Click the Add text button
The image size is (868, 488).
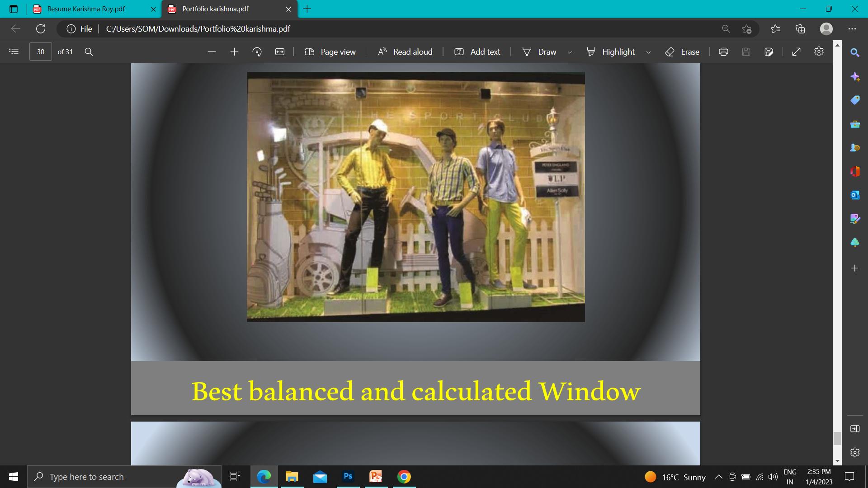tap(477, 52)
